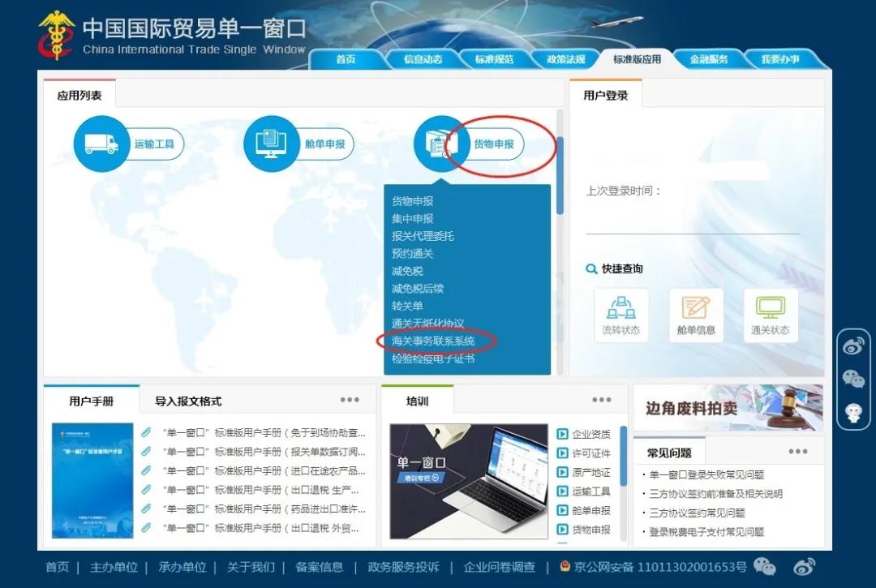This screenshot has width=876, height=588.
Task: Click the 边角废料拍卖 banner
Action: coord(728,408)
